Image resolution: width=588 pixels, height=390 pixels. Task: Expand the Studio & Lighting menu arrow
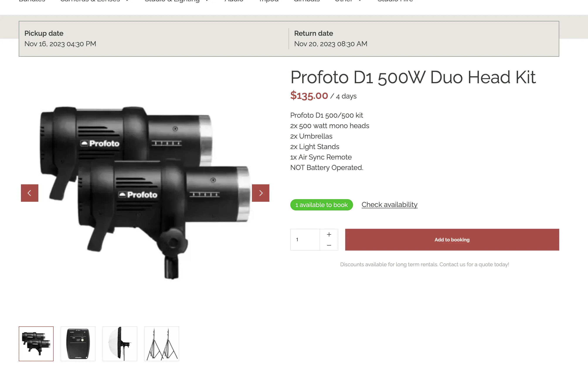207,1
